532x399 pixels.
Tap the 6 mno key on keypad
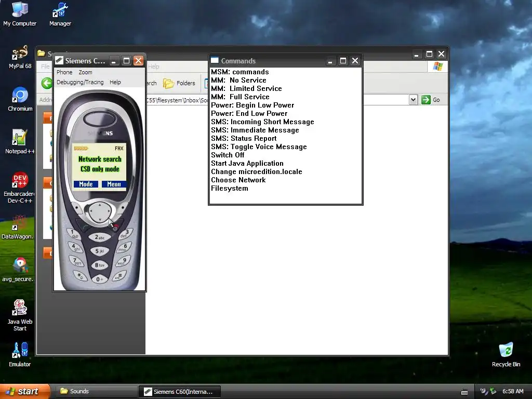point(124,247)
